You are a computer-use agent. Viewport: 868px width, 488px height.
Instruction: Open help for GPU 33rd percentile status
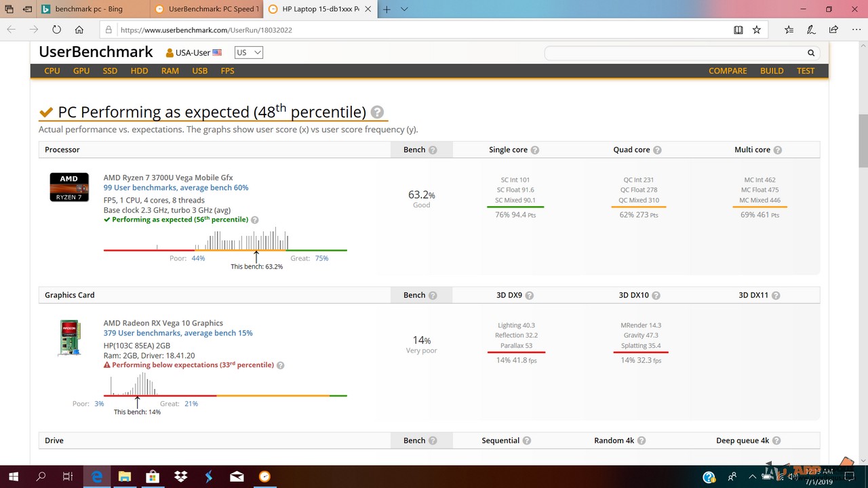click(281, 365)
